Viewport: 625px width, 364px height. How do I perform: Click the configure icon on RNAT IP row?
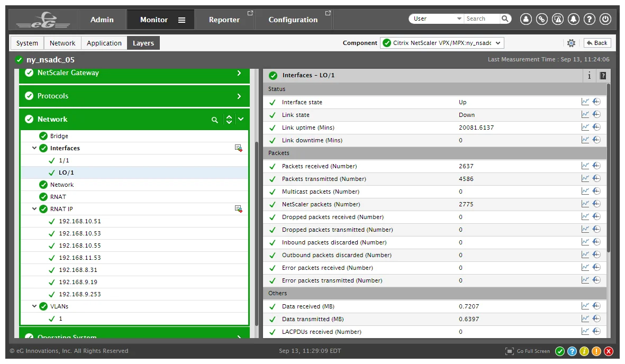click(238, 209)
